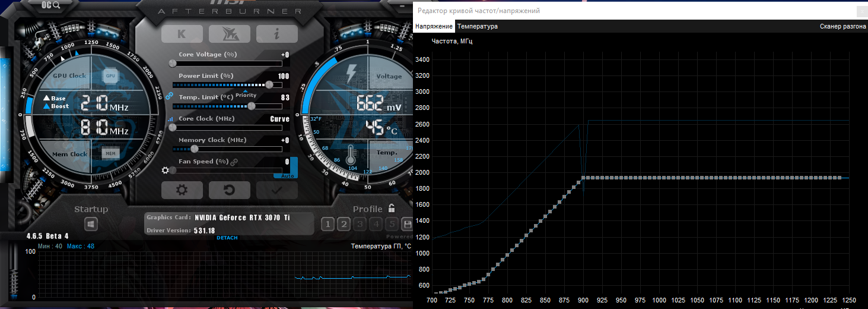Toggle Windows startup icon under Startup
The image size is (868, 309).
pyautogui.click(x=91, y=224)
